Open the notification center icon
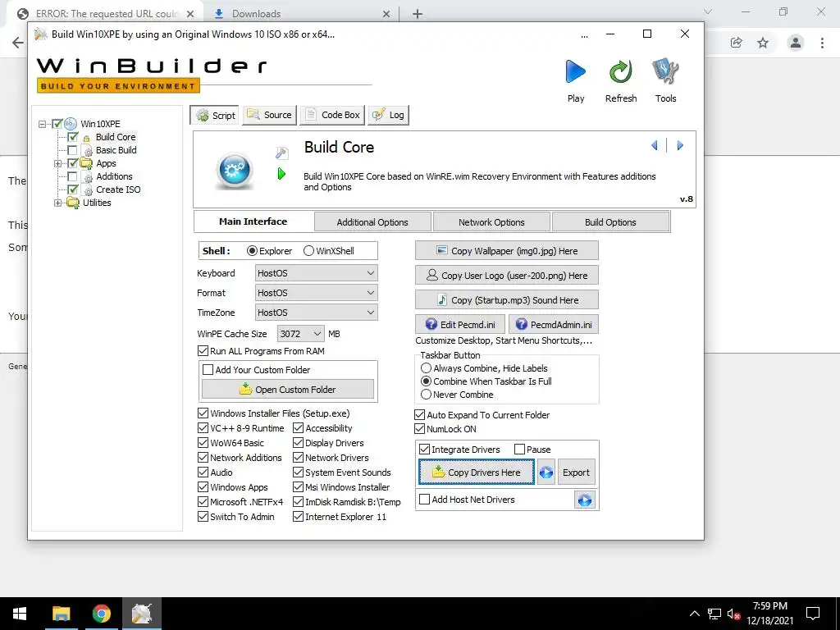This screenshot has width=840, height=630. coord(813,614)
